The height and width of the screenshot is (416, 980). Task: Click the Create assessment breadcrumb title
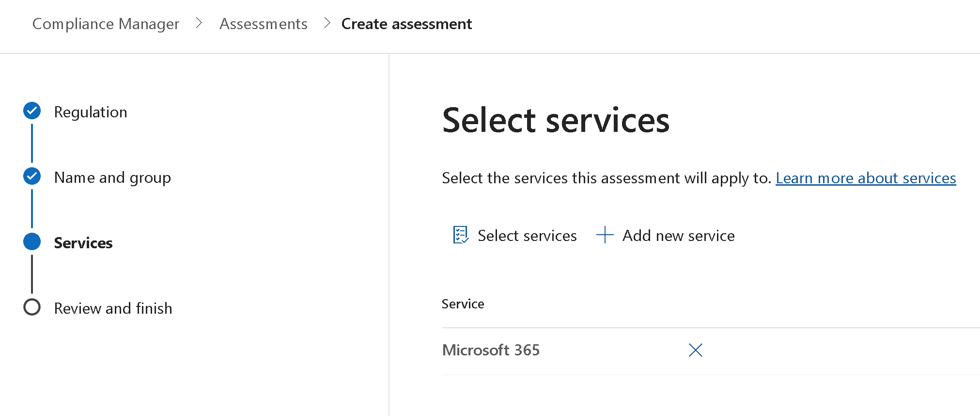[406, 24]
